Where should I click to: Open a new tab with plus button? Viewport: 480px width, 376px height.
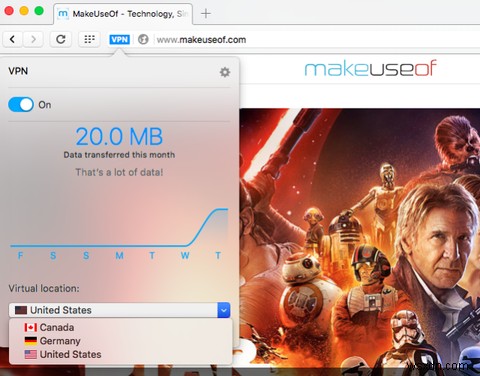click(206, 14)
